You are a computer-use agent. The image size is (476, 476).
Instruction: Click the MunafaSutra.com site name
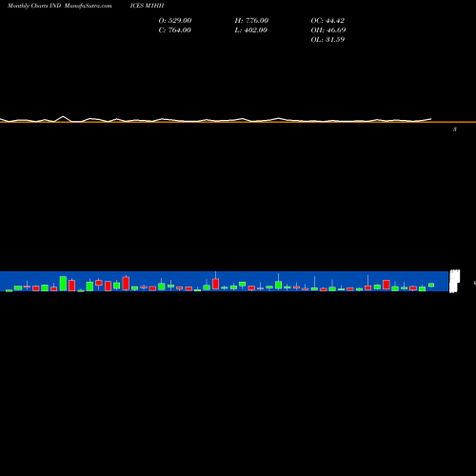click(x=88, y=6)
